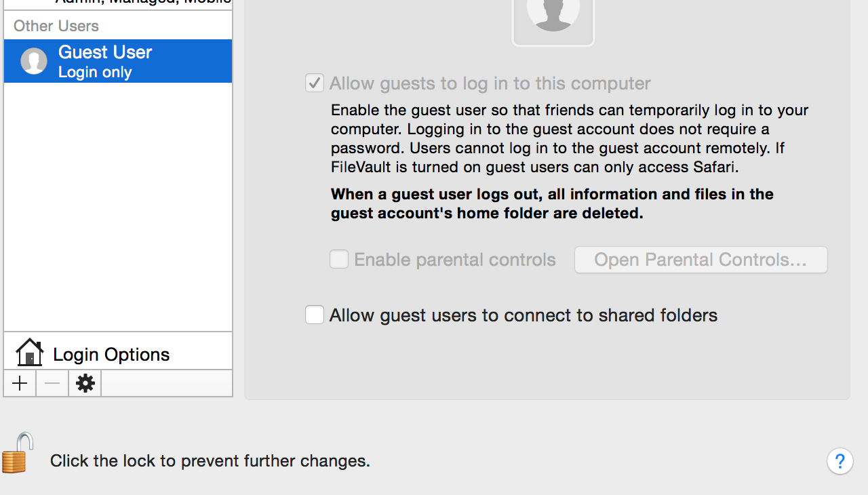Viewport: 868px width, 495px height.
Task: Click the padlock icon to lock settings
Action: pyautogui.click(x=16, y=453)
